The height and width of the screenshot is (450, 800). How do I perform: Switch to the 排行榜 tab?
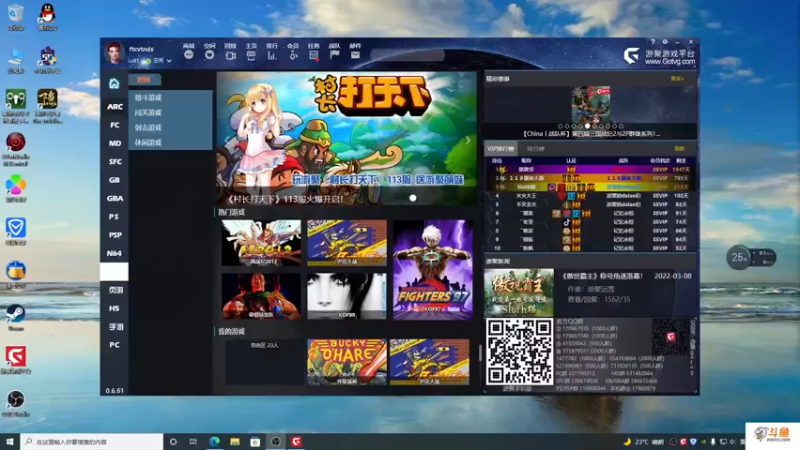coord(535,148)
